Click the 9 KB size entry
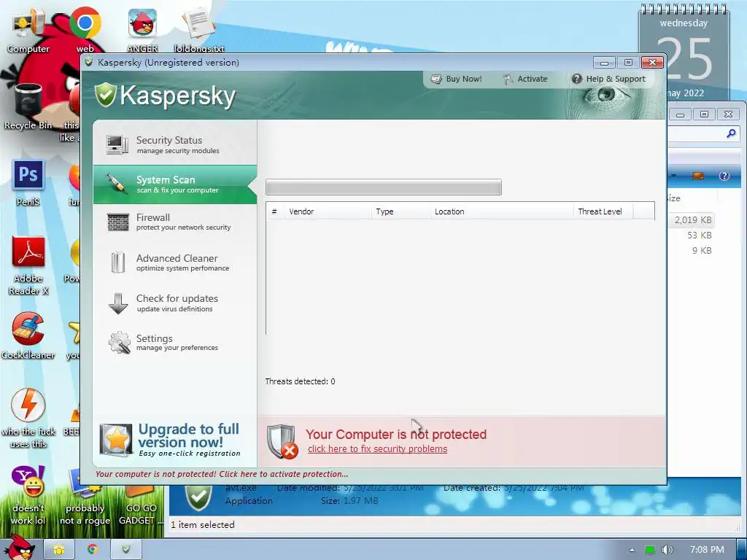747x560 pixels. tap(702, 251)
